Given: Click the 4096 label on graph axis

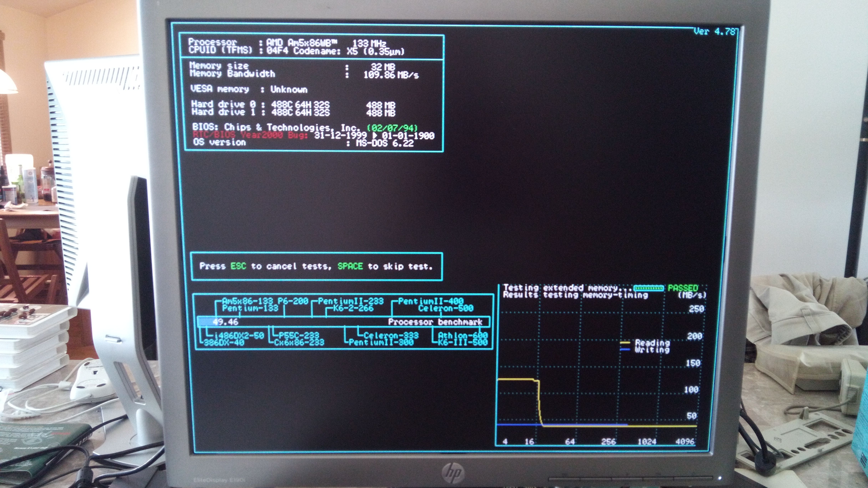Looking at the screenshot, I should pos(685,441).
